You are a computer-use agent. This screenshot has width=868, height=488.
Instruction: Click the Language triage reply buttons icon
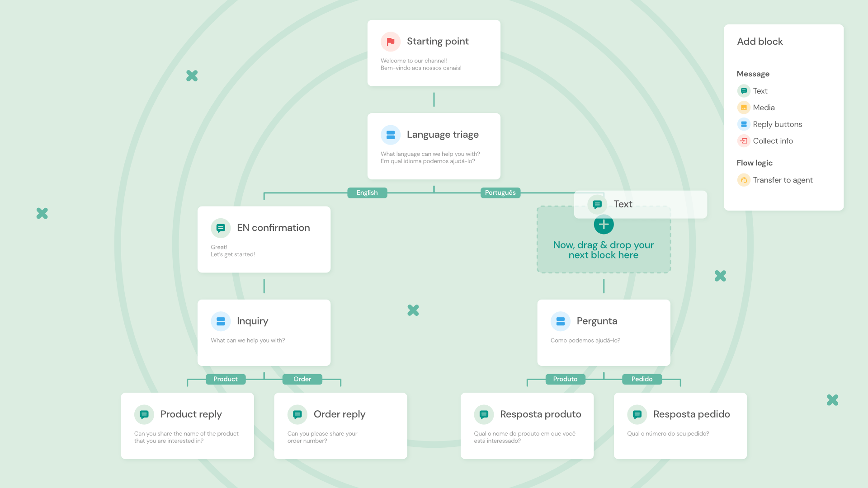point(390,135)
